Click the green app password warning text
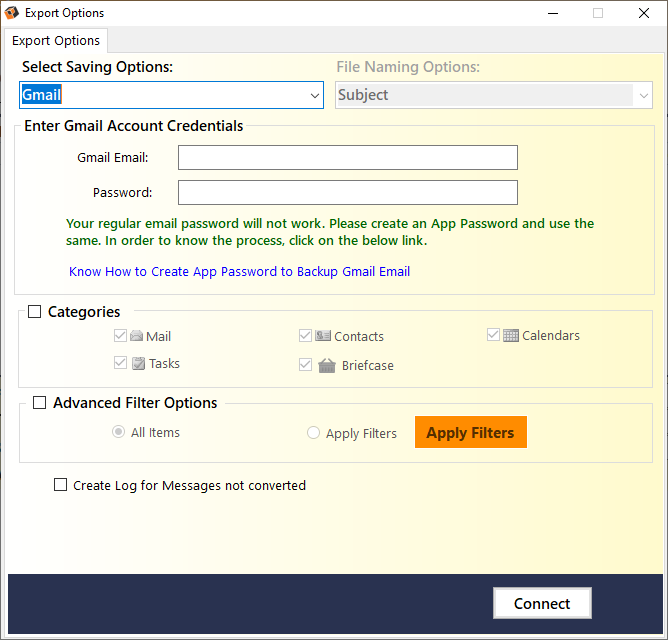 tap(330, 232)
